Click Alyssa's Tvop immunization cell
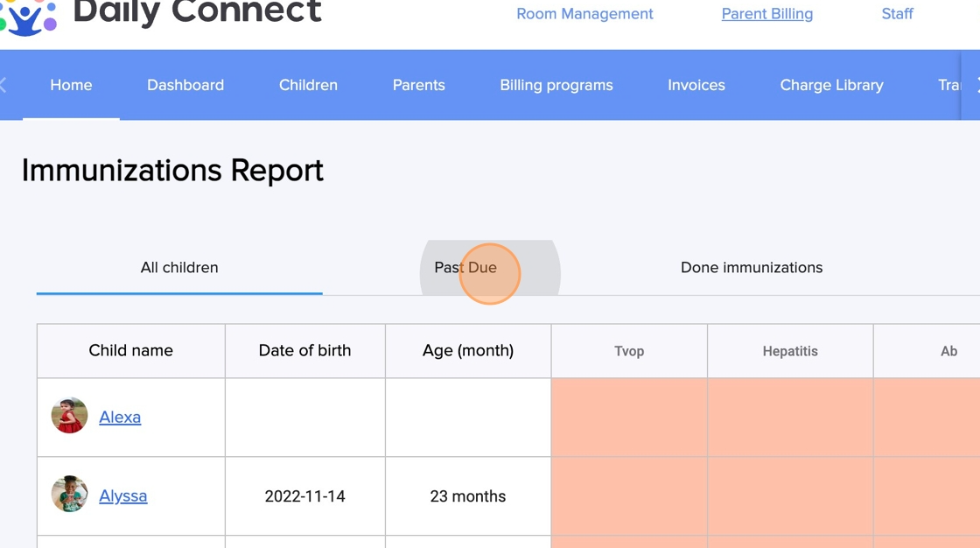Screen dimensions: 980x548 629,496
